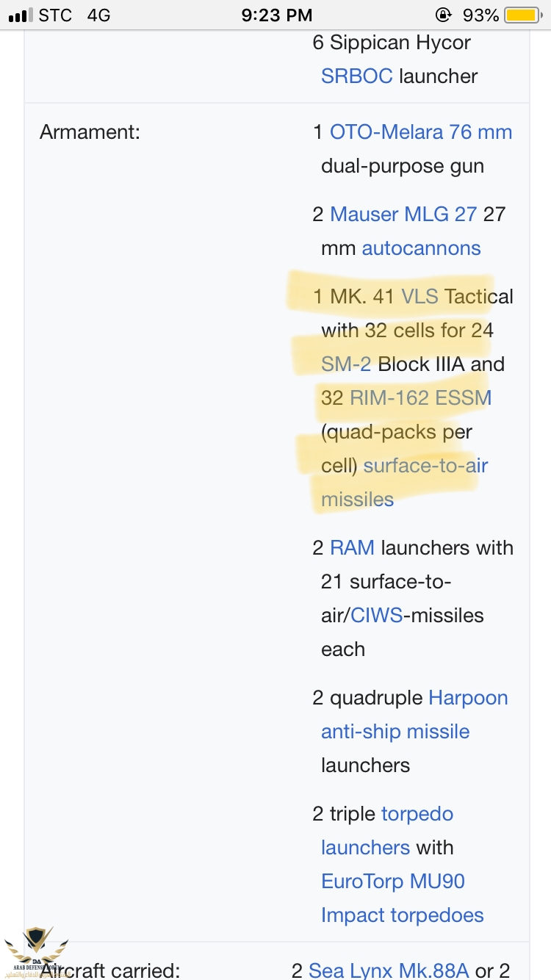Screen dimensions: 551x980
Task: Tap the 9:23 PM clock
Action: tap(276, 15)
